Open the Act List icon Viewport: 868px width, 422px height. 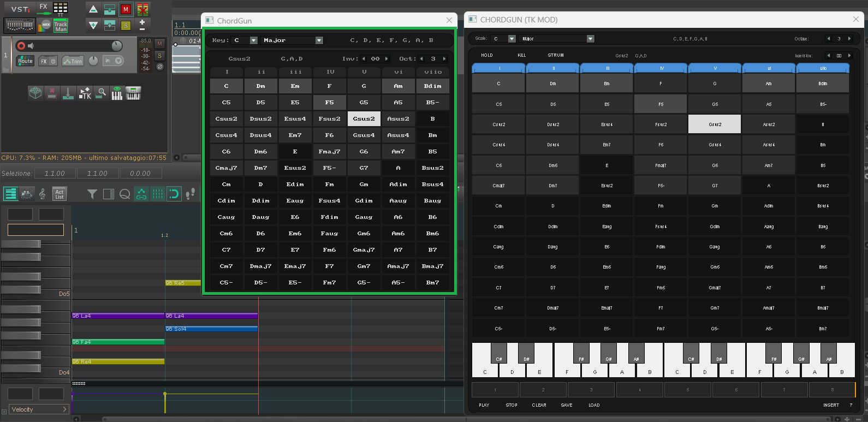click(x=59, y=194)
